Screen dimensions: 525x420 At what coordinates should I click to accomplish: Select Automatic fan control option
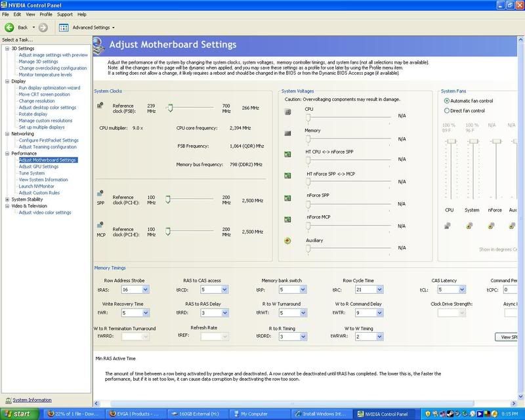[x=447, y=100]
